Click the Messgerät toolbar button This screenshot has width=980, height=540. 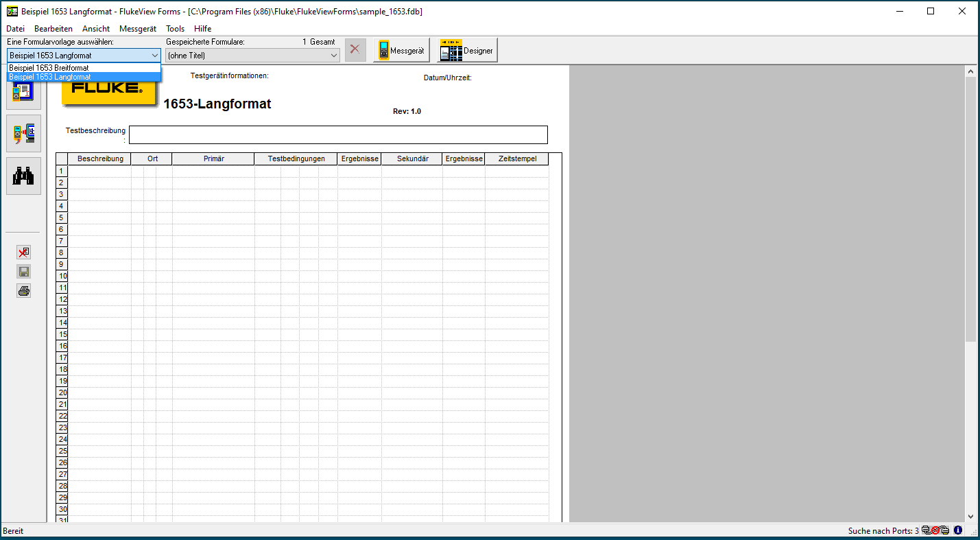pyautogui.click(x=402, y=50)
